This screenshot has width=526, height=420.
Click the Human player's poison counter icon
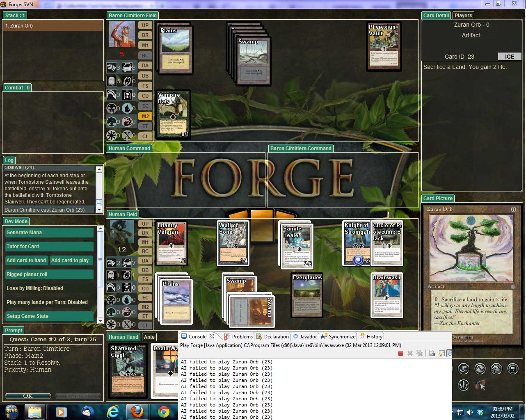click(x=127, y=288)
